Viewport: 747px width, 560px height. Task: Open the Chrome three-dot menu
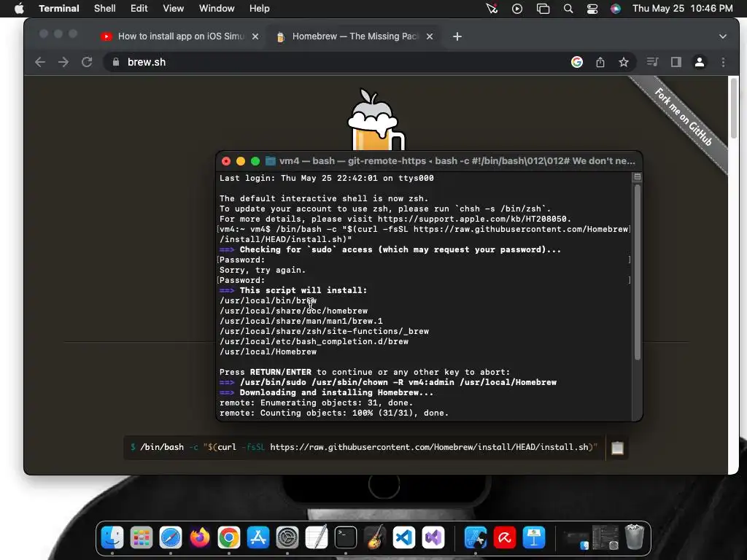click(x=723, y=62)
